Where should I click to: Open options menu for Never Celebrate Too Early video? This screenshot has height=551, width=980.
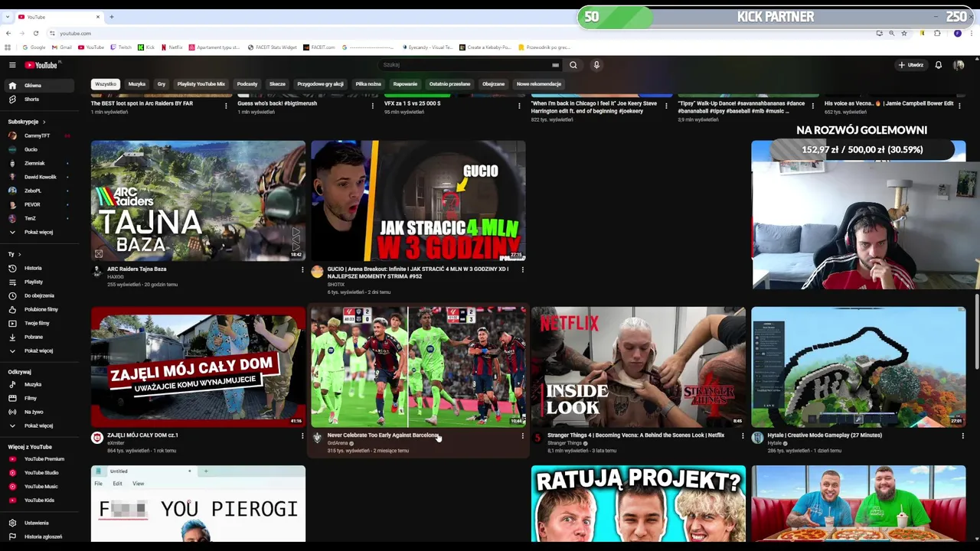(523, 436)
